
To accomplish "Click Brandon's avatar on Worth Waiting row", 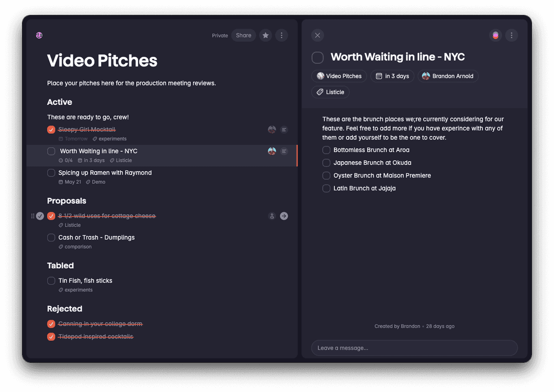I will pyautogui.click(x=272, y=151).
